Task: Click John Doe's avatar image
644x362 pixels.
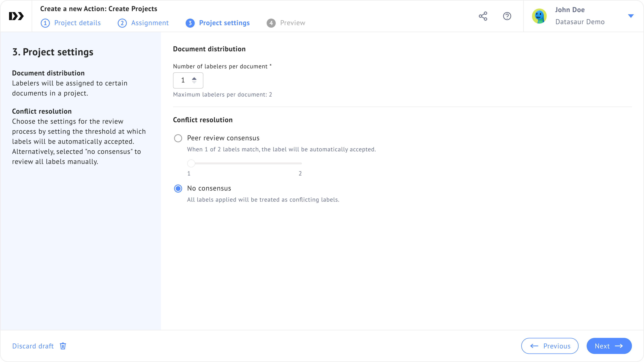Action: click(x=539, y=16)
